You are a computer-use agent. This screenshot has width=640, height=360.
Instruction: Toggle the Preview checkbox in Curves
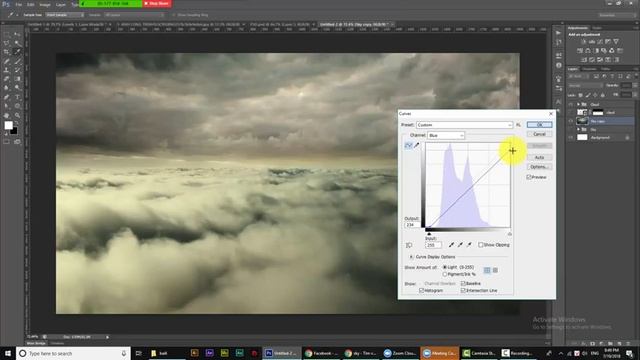(529, 177)
